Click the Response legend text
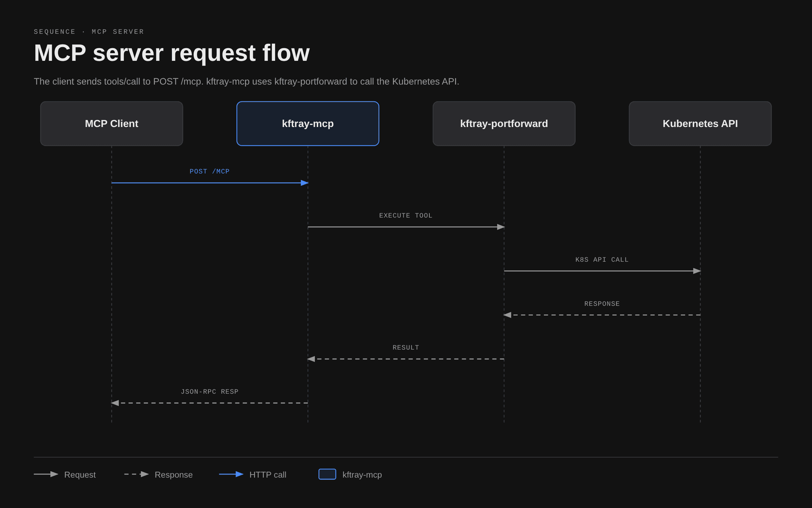This screenshot has width=812, height=508. point(174,475)
